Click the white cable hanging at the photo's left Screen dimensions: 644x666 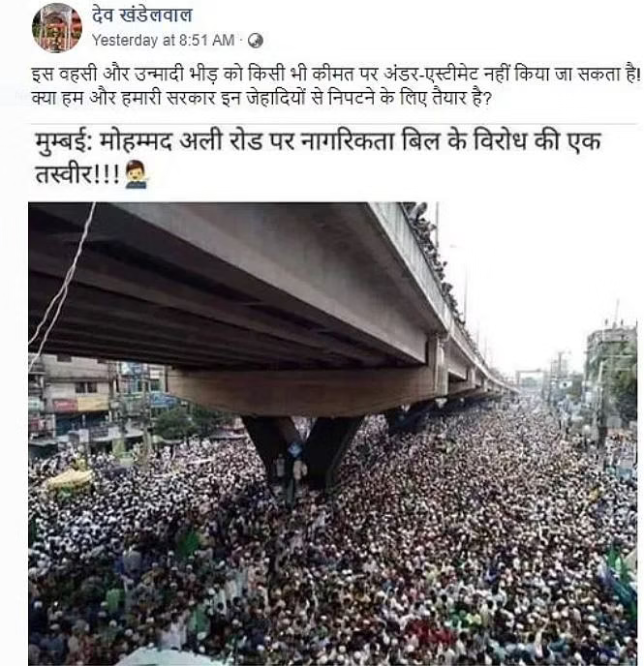tap(64, 281)
